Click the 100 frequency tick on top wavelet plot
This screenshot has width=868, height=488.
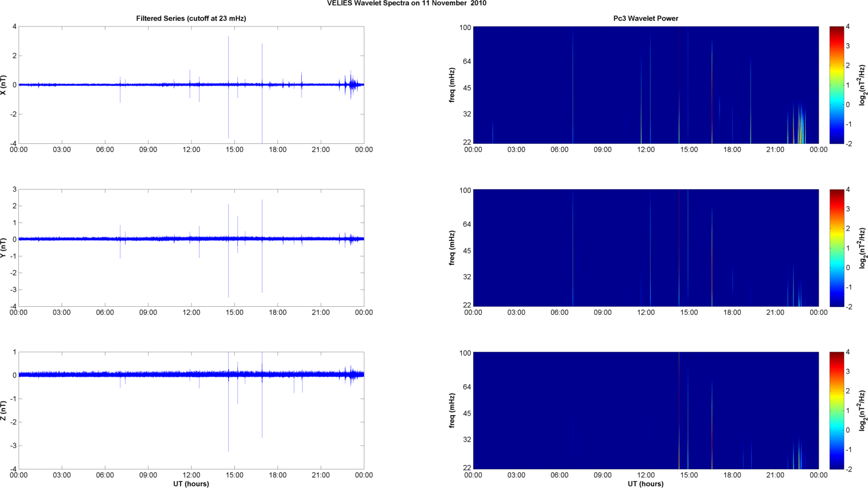465,28
